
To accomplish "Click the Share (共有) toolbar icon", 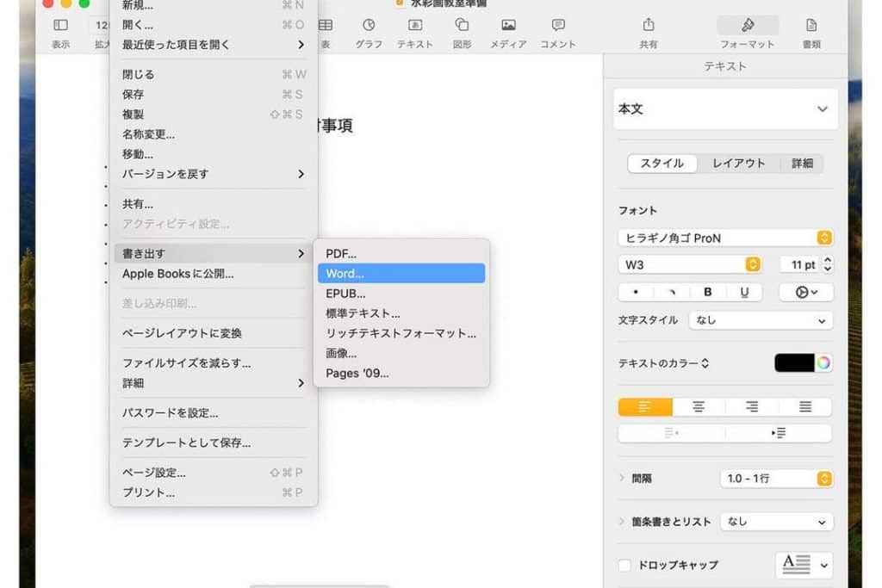I will 649,26.
